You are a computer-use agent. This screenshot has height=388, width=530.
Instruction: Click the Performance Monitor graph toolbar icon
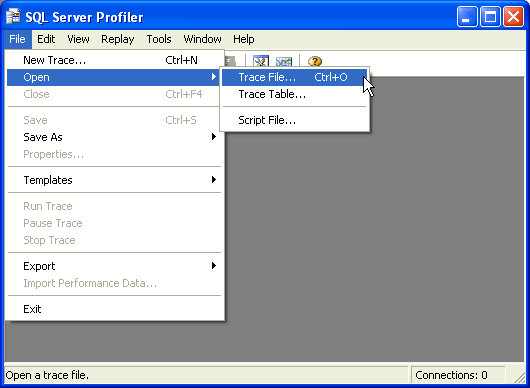point(284,61)
